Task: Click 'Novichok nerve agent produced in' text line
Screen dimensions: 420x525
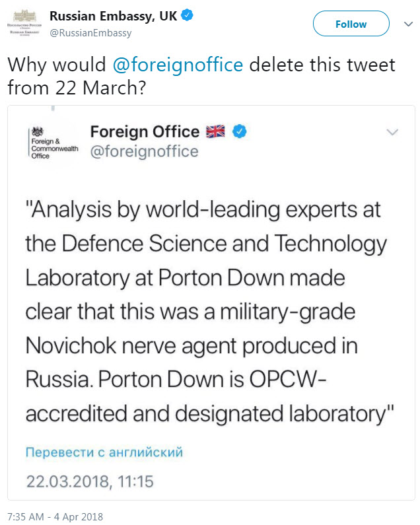Action: (192, 346)
